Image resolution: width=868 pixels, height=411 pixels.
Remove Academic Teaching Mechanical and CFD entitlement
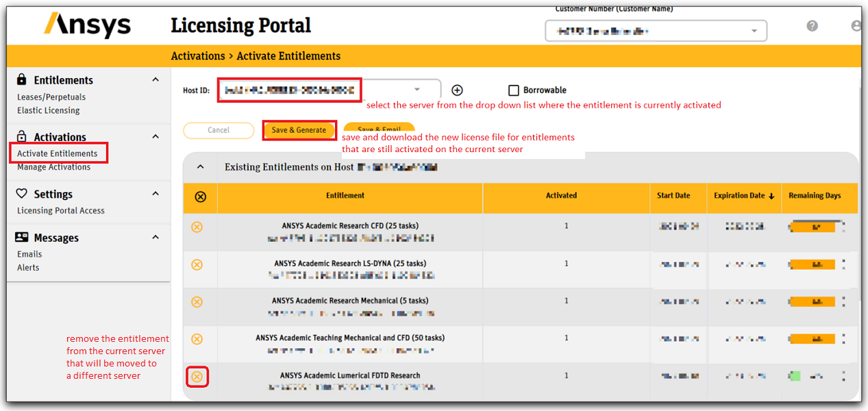pos(197,338)
